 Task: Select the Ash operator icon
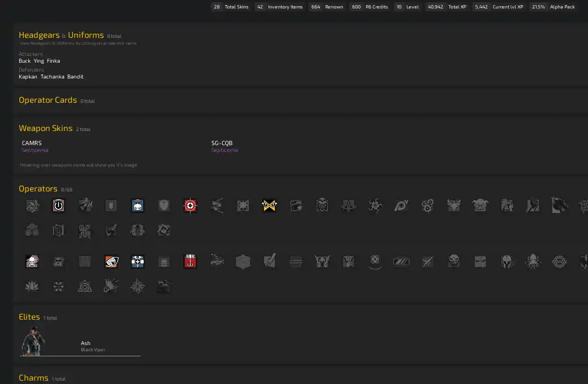85,206
